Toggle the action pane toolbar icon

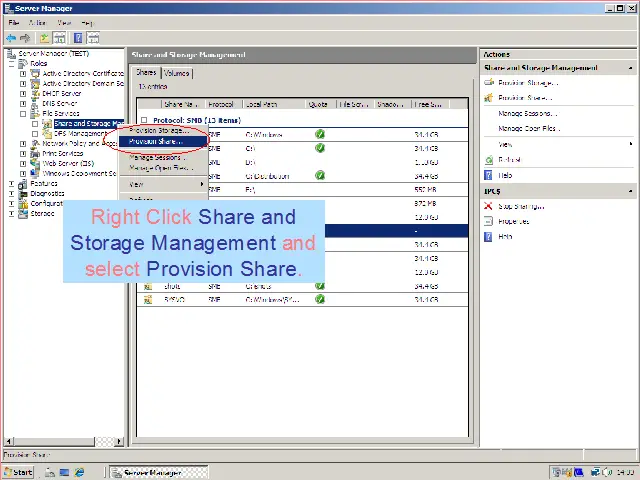point(93,38)
